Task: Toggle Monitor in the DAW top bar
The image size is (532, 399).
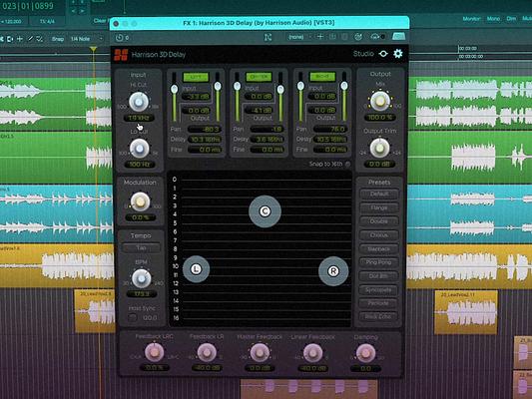Action: (x=471, y=19)
